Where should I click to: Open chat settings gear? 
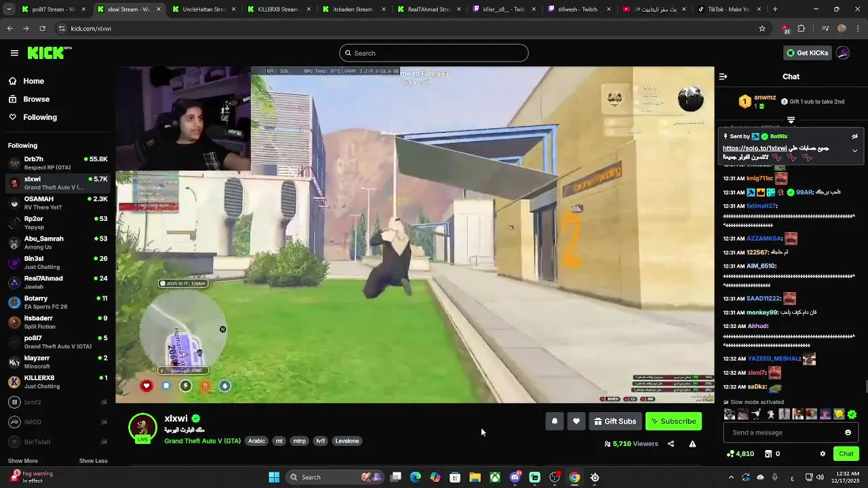(823, 453)
